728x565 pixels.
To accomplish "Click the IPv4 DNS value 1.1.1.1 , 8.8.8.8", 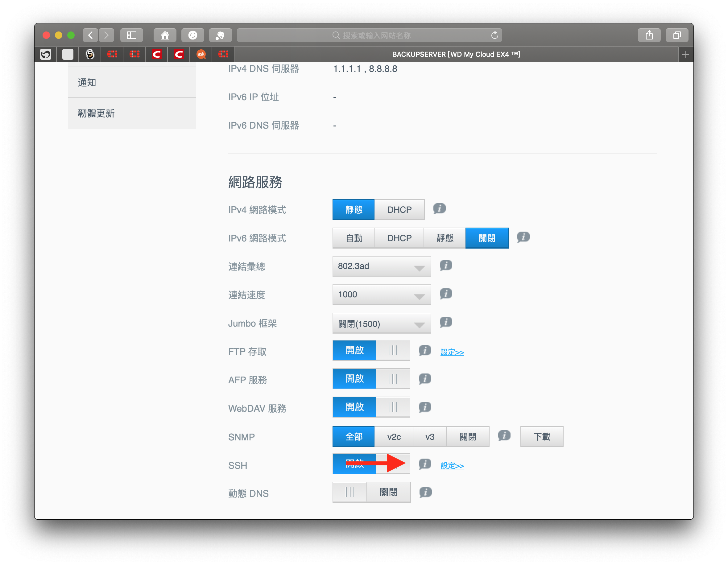I will click(365, 69).
